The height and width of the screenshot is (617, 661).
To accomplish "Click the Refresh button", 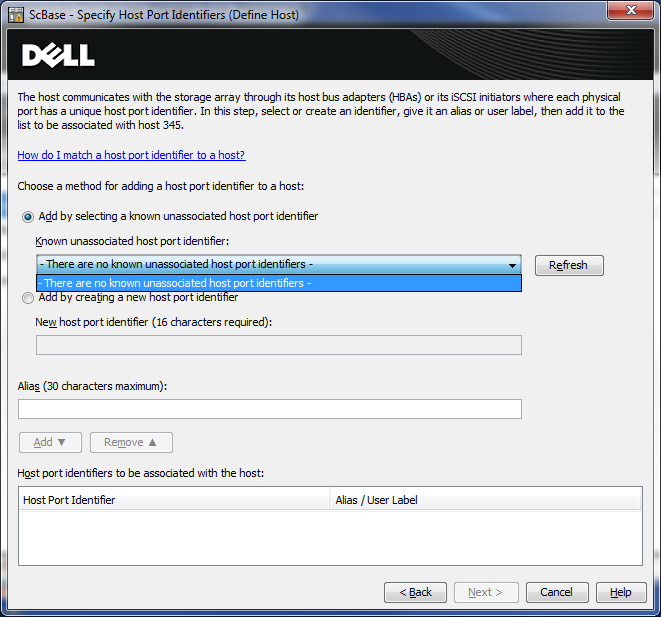I will coord(568,265).
